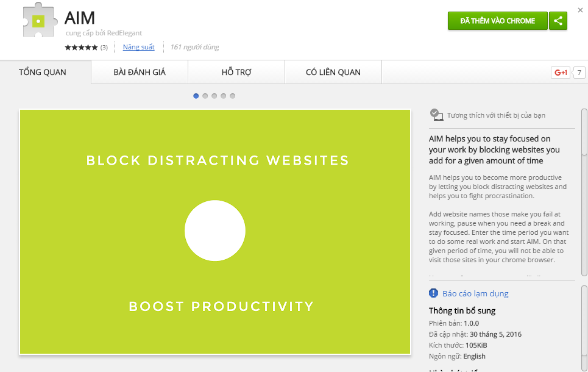This screenshot has width=588, height=372.
Task: Click the AIM extension puzzle icon
Action: [x=40, y=20]
